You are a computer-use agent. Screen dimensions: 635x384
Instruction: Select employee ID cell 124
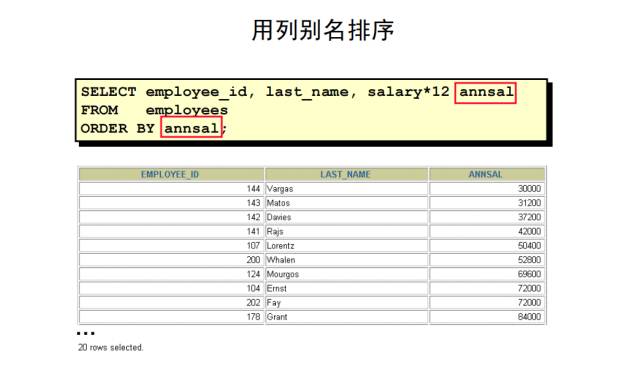[171, 274]
